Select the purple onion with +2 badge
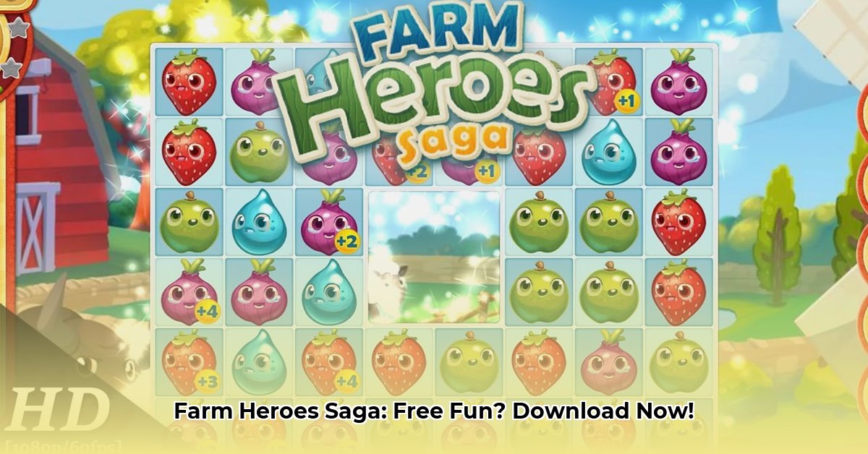The height and width of the screenshot is (454, 868). coord(329,221)
